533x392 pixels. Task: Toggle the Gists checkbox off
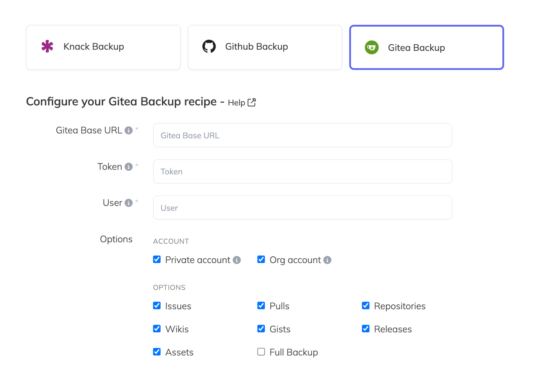point(261,328)
